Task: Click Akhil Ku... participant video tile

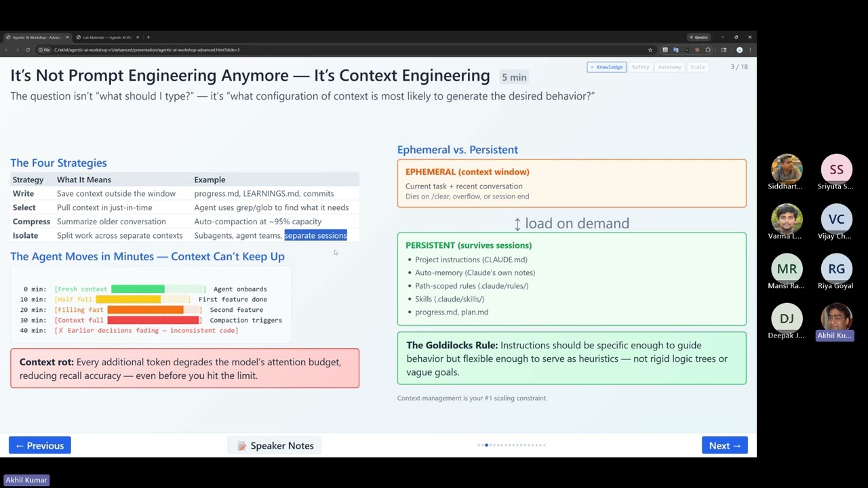Action: (x=836, y=319)
